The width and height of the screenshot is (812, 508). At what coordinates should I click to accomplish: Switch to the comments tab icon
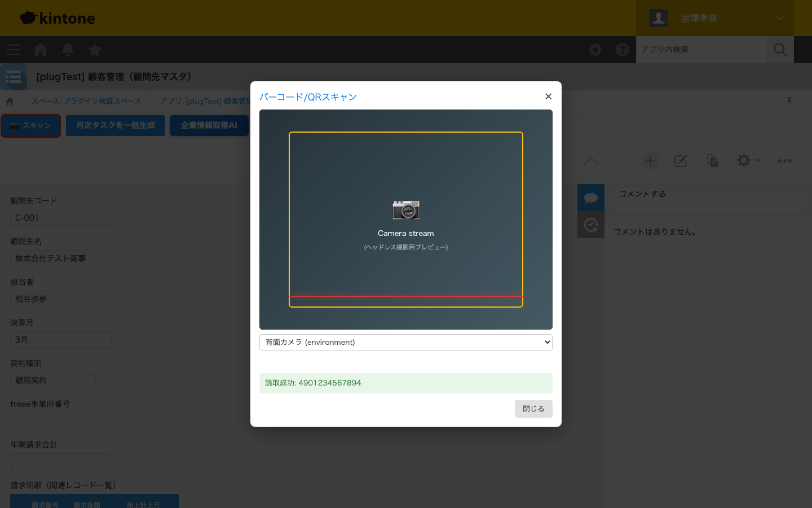click(591, 198)
